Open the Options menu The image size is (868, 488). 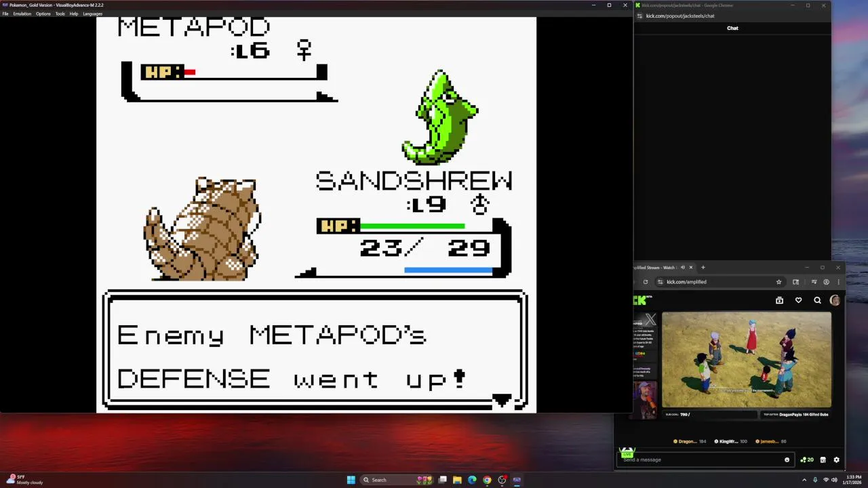click(43, 14)
